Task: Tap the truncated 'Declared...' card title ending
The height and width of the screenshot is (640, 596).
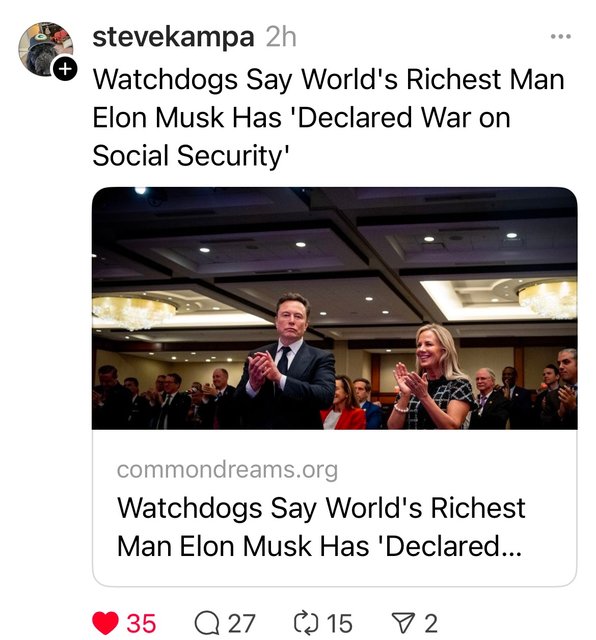Action: tap(453, 546)
